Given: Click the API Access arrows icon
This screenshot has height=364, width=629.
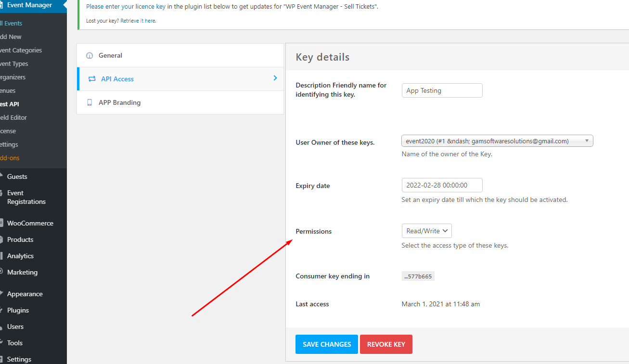Looking at the screenshot, I should (x=92, y=79).
